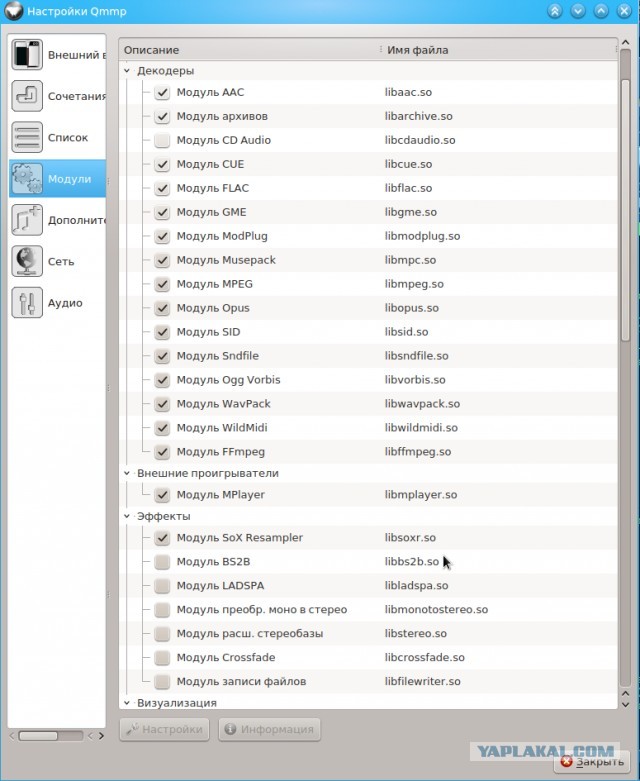This screenshot has width=640, height=781.
Task: Sort by the Имя файла column header
Action: coord(499,50)
